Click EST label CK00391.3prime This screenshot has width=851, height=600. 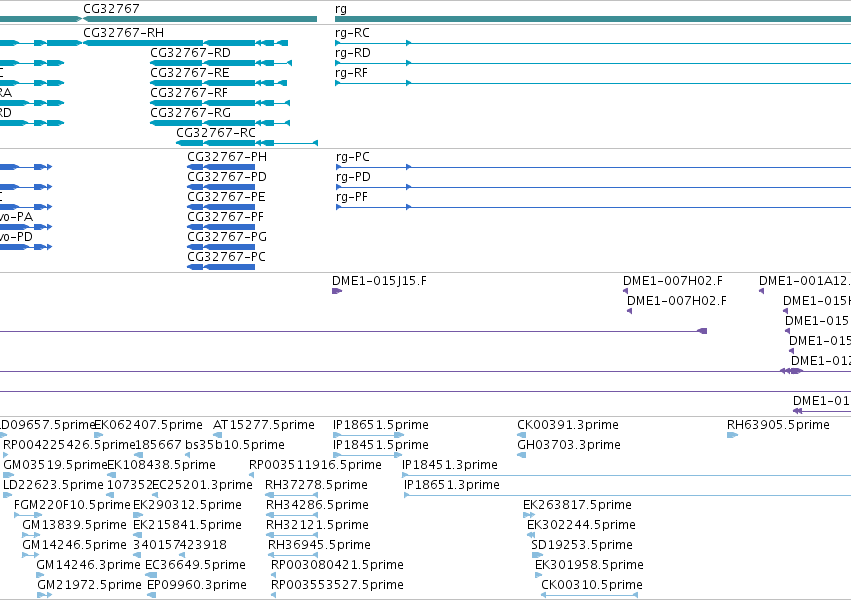tap(568, 425)
